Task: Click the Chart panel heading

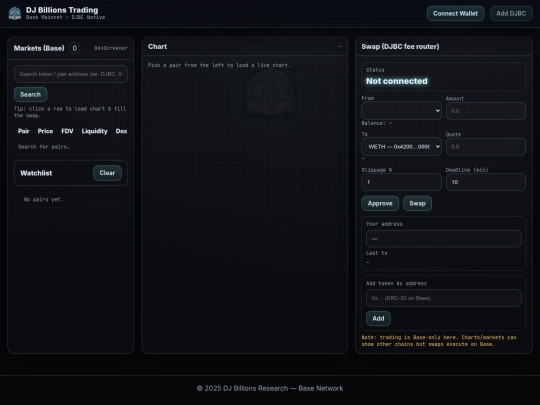Action: [x=157, y=46]
